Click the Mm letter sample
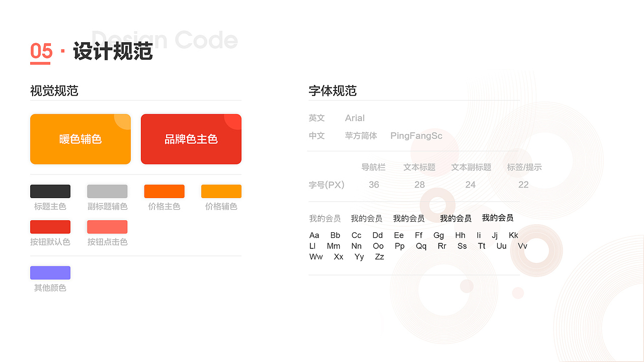 pyautogui.click(x=334, y=246)
